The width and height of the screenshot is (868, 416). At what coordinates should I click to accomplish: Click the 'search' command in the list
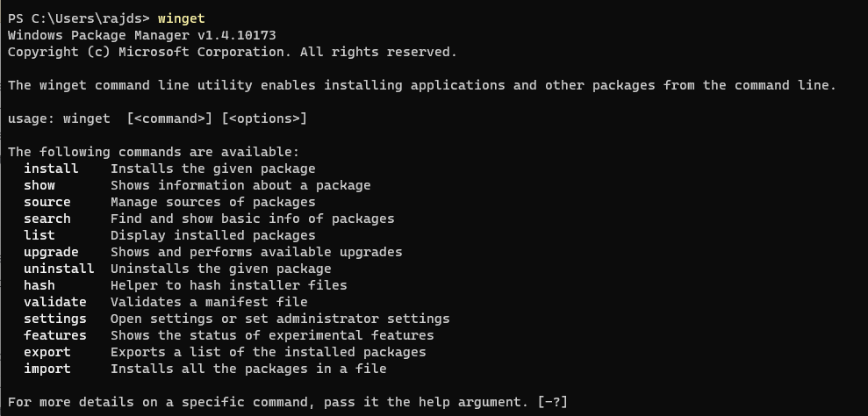point(47,219)
